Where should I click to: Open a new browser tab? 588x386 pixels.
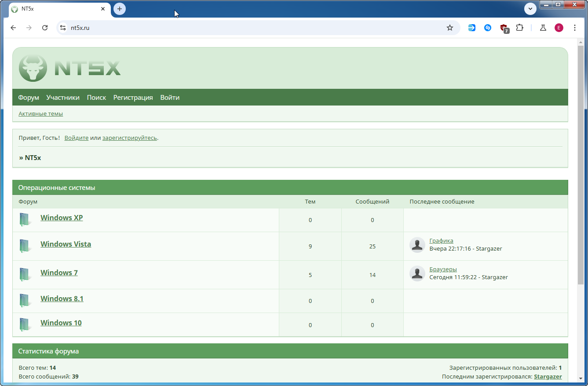120,9
